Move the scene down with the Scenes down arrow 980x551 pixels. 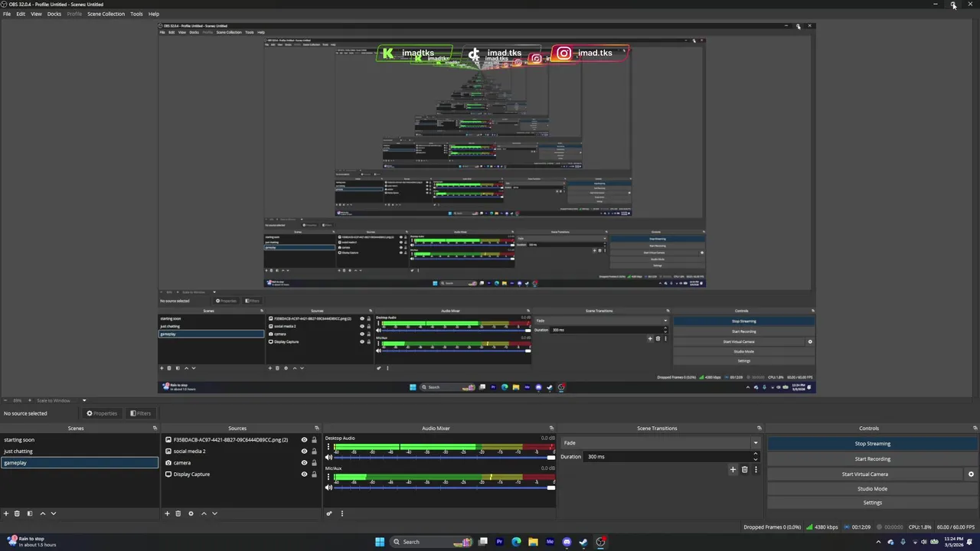[53, 514]
